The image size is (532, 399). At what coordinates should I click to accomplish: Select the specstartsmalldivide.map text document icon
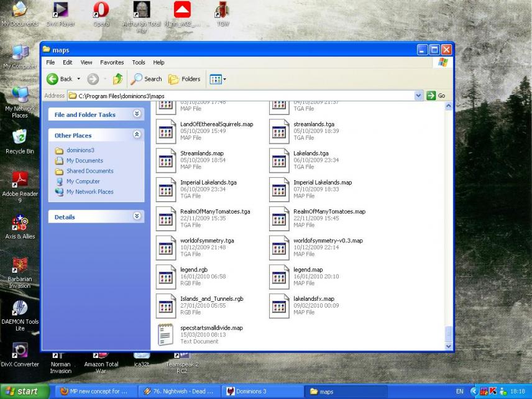pos(166,334)
